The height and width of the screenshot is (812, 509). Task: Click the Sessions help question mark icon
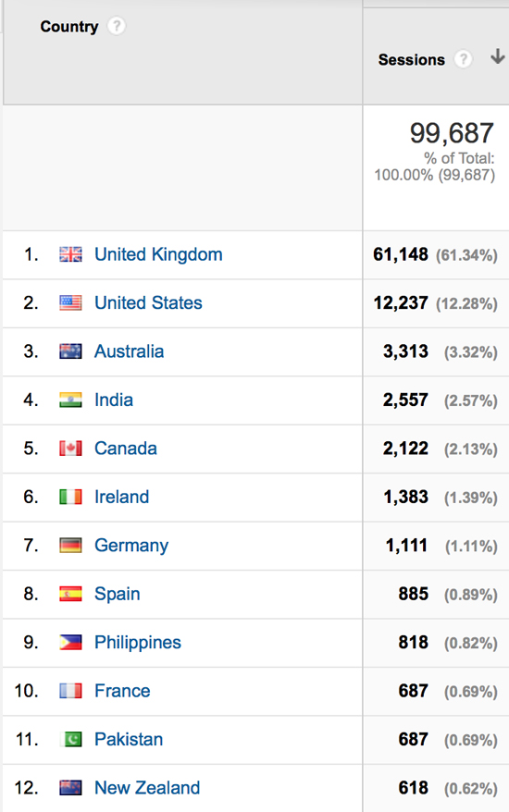point(464,59)
